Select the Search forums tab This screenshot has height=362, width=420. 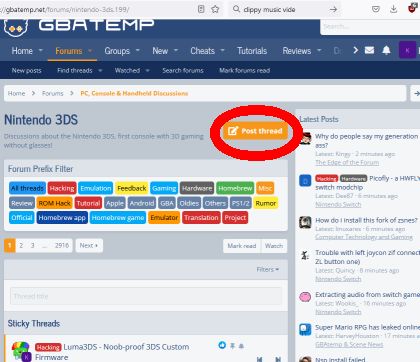click(183, 70)
